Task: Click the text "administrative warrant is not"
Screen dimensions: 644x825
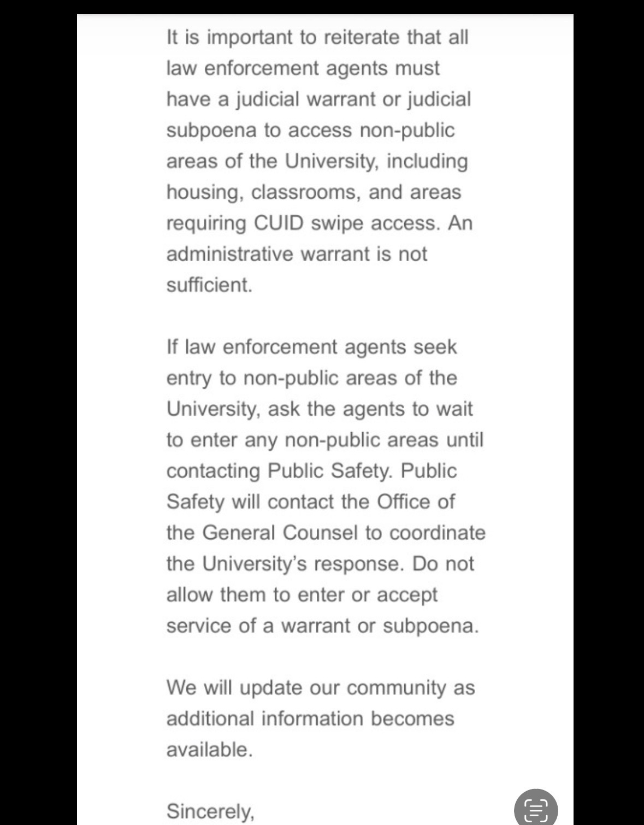Action: coord(297,254)
